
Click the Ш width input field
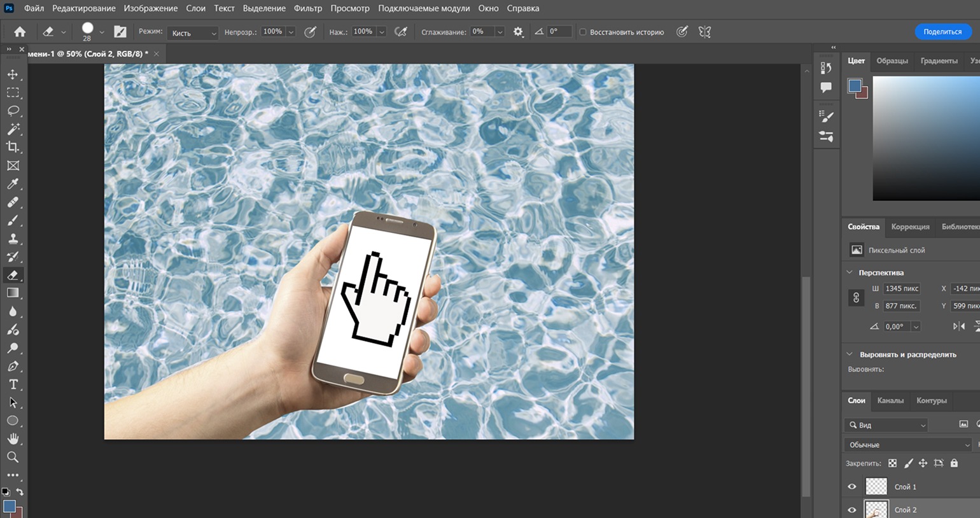[902, 288]
